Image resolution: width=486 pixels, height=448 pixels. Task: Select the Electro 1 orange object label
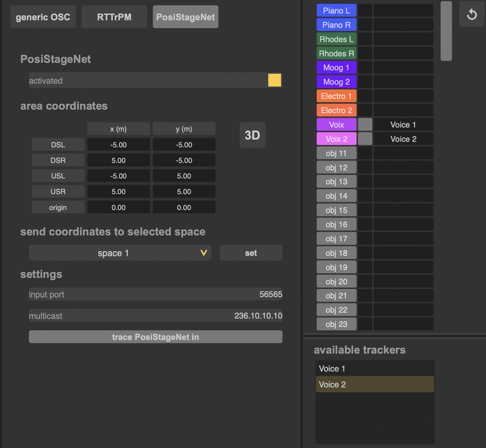click(x=337, y=96)
